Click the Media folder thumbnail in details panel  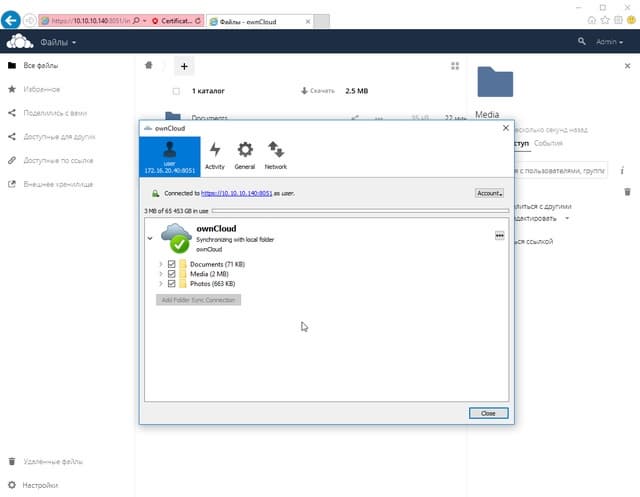[x=495, y=82]
